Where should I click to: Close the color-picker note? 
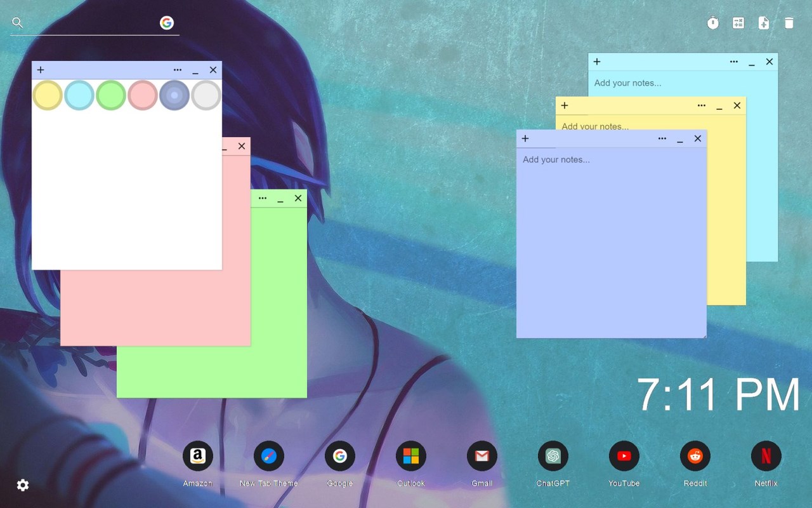(x=213, y=70)
